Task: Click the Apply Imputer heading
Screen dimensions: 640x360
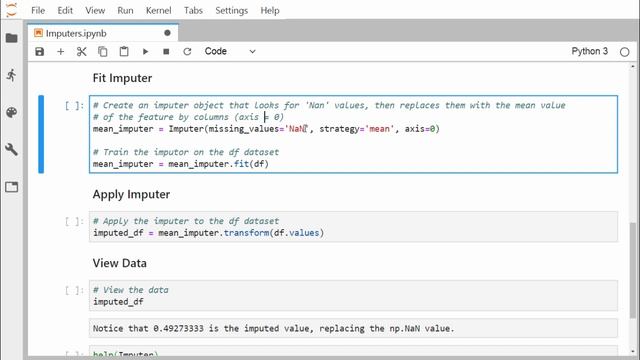Action: [x=131, y=194]
